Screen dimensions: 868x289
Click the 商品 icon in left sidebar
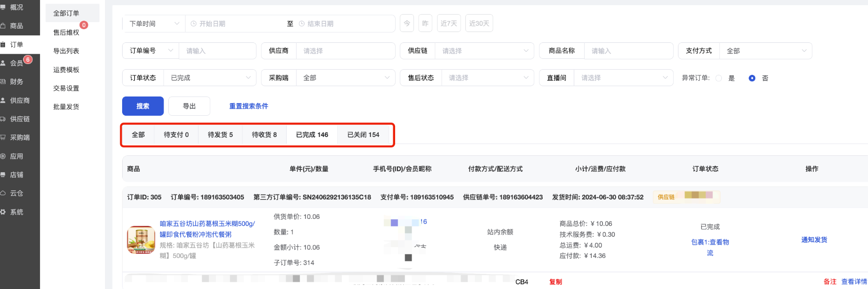pos(3,26)
